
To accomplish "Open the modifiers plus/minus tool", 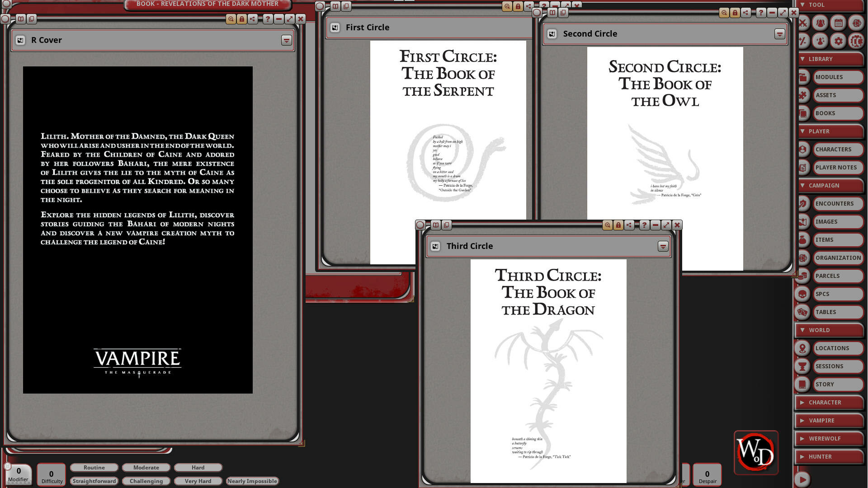I will click(802, 40).
